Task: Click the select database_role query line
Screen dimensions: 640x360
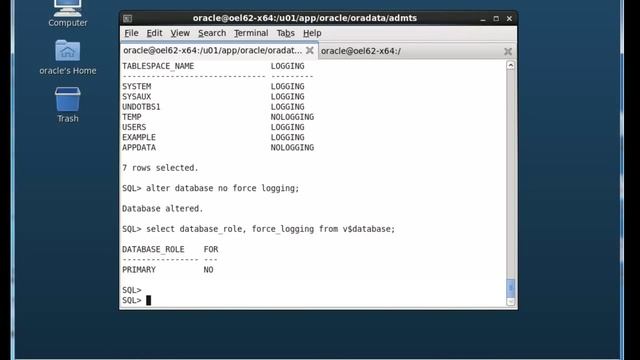Action: point(258,229)
